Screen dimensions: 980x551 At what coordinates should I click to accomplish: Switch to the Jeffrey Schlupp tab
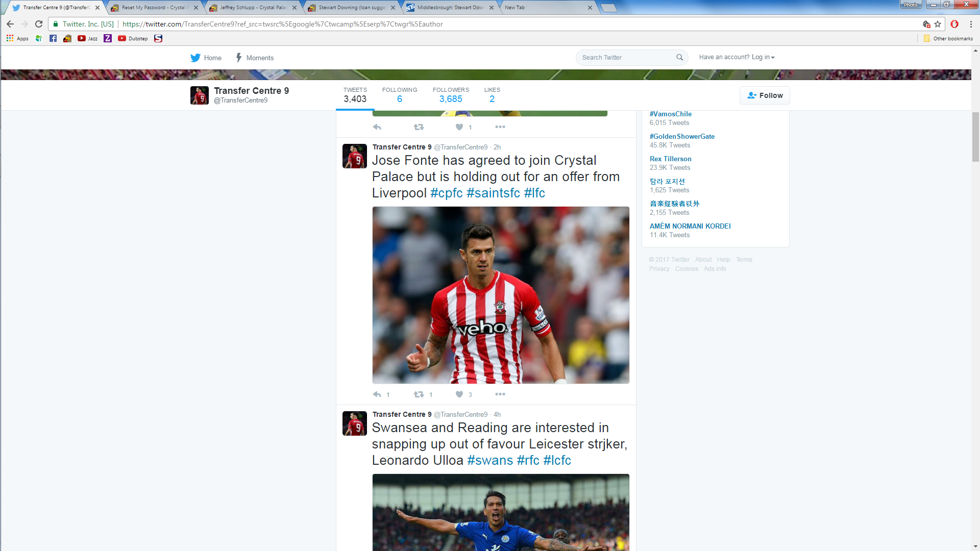253,8
